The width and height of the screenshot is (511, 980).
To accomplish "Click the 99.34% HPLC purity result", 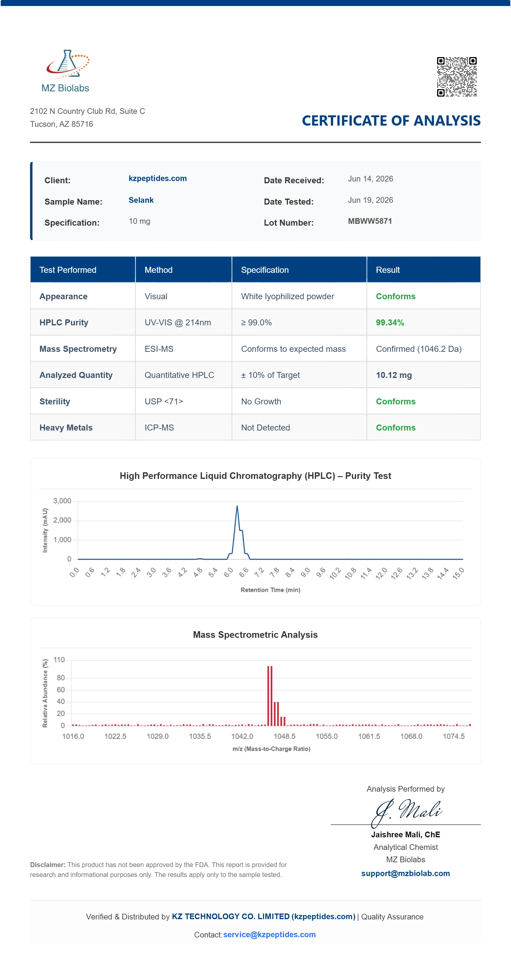I will [390, 323].
